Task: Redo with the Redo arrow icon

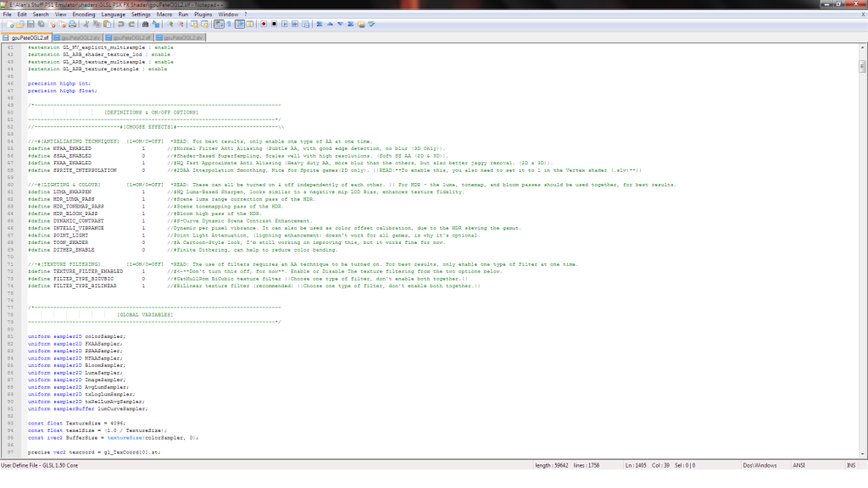Action: click(x=131, y=25)
